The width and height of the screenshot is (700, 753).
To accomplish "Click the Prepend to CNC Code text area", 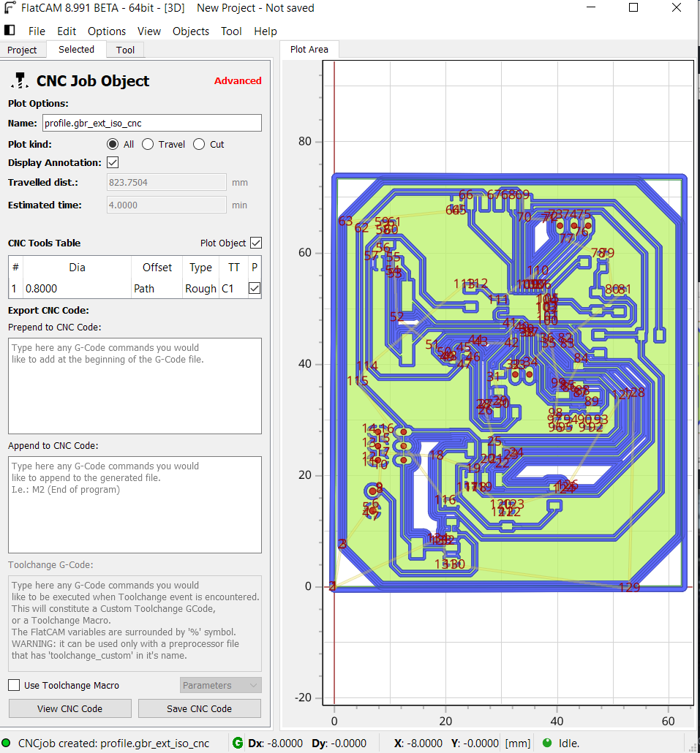I will [x=135, y=385].
